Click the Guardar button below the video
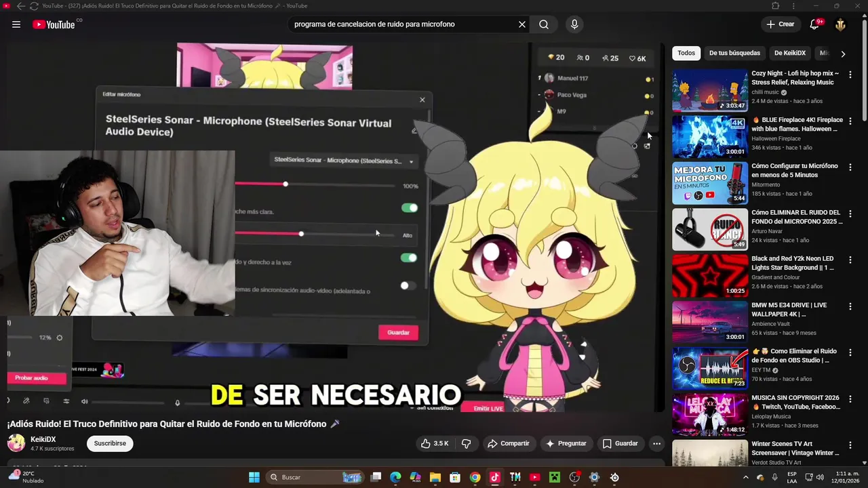 coord(620,443)
